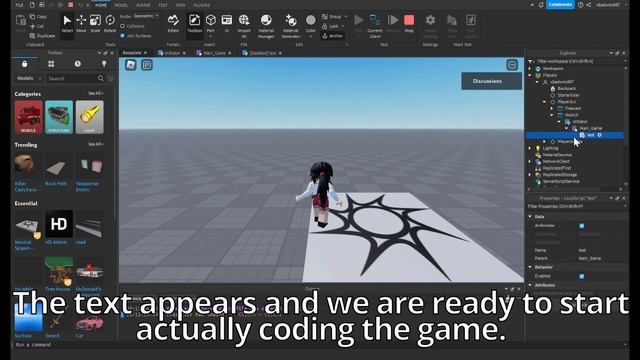This screenshot has height=360, width=640.
Task: Open the Mode Geometric dropdown
Action: 146,16
